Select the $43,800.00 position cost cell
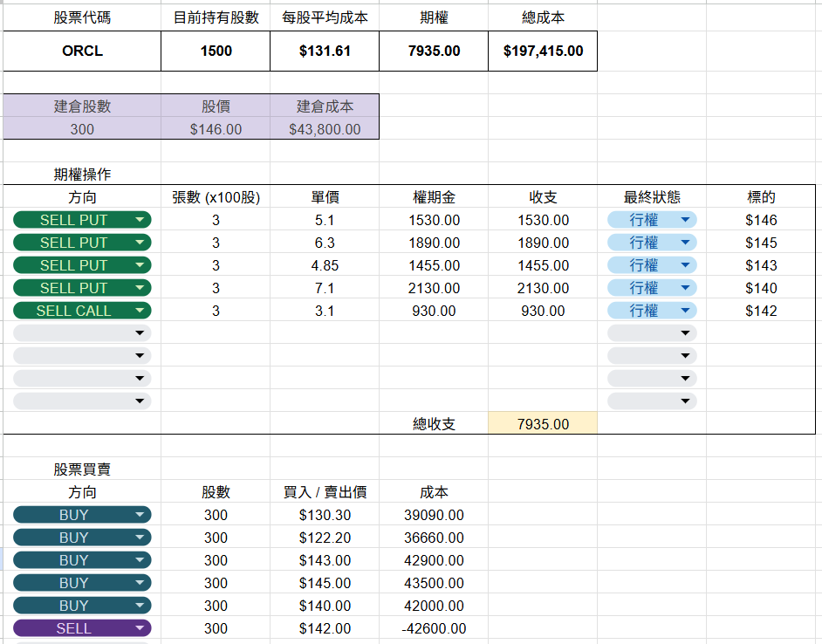The width and height of the screenshot is (822, 644). (325, 129)
